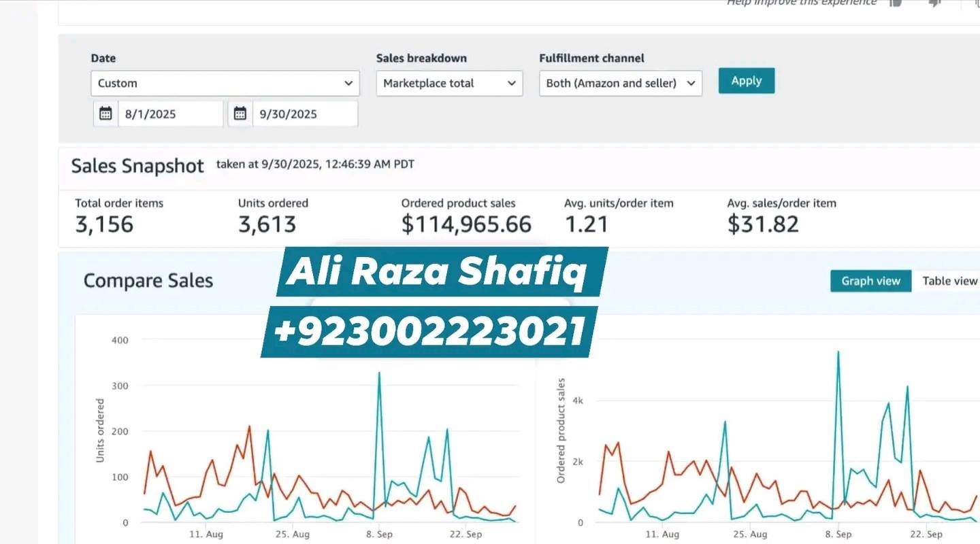Screen dimensions: 980x544
Task: Click the Avg. sales/order item value $31.82
Action: [x=763, y=224]
